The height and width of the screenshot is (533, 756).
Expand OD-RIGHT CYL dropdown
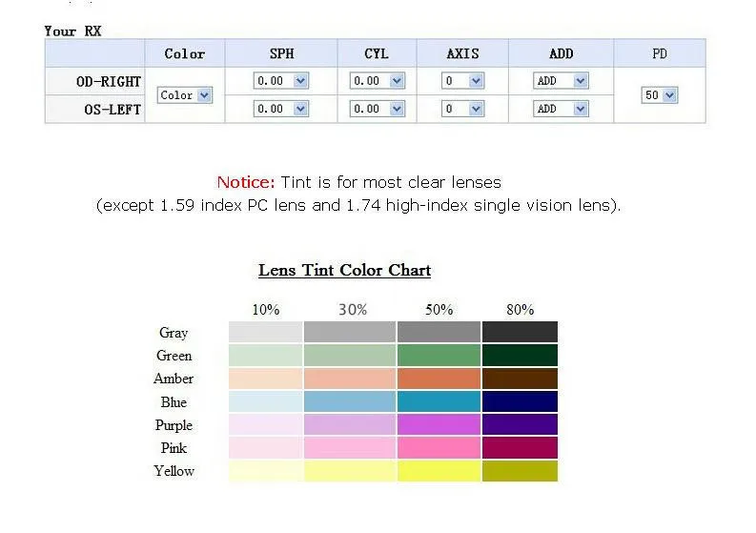[377, 81]
